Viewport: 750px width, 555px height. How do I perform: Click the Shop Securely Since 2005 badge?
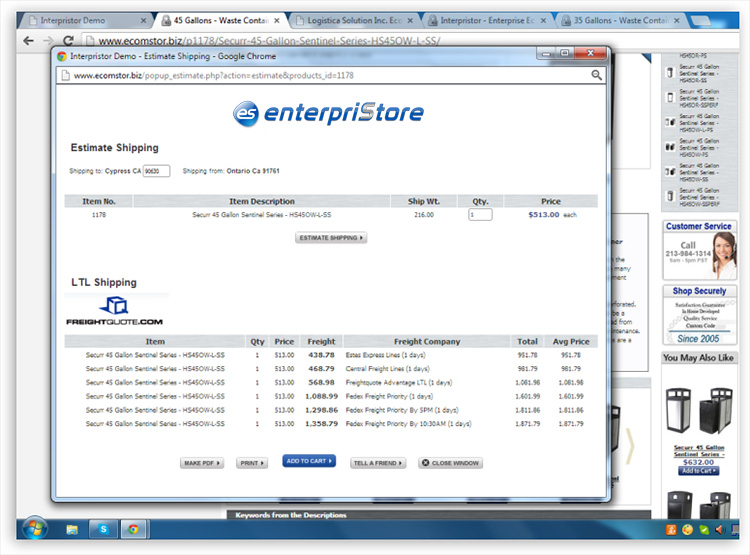coord(699,315)
